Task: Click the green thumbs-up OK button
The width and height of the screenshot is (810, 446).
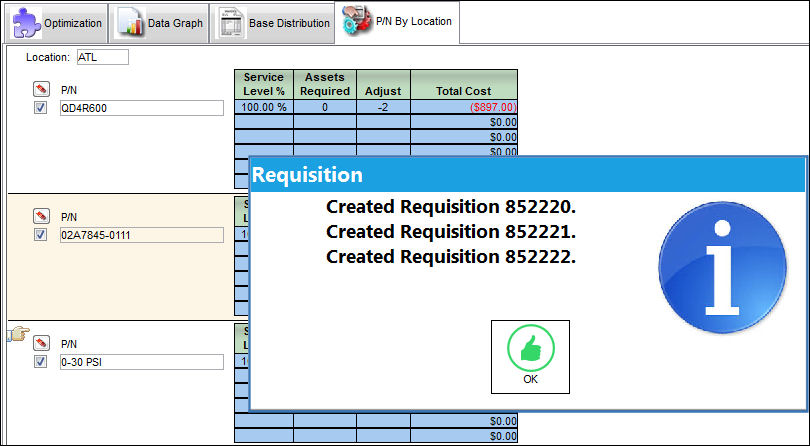Action: (530, 357)
